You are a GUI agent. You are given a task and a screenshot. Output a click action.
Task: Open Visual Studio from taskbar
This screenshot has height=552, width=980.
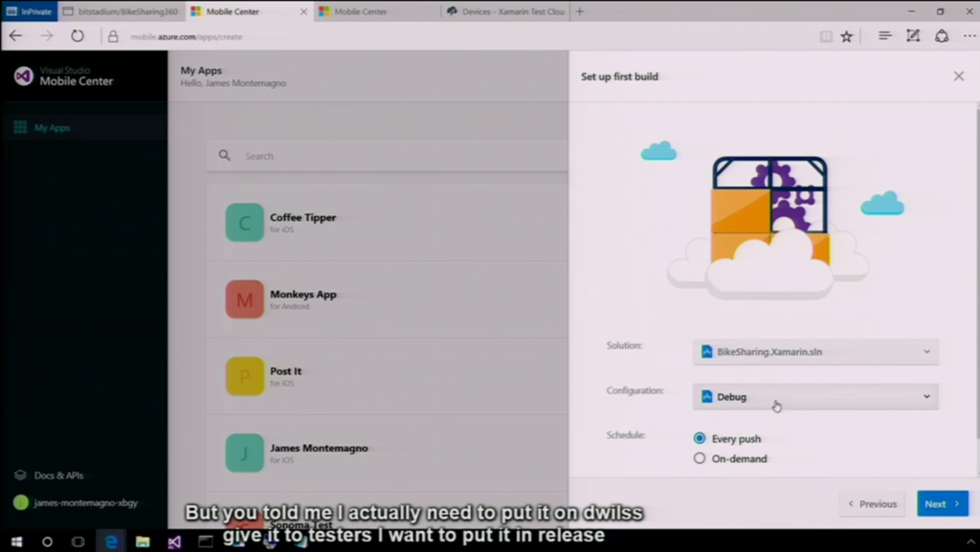click(x=174, y=541)
